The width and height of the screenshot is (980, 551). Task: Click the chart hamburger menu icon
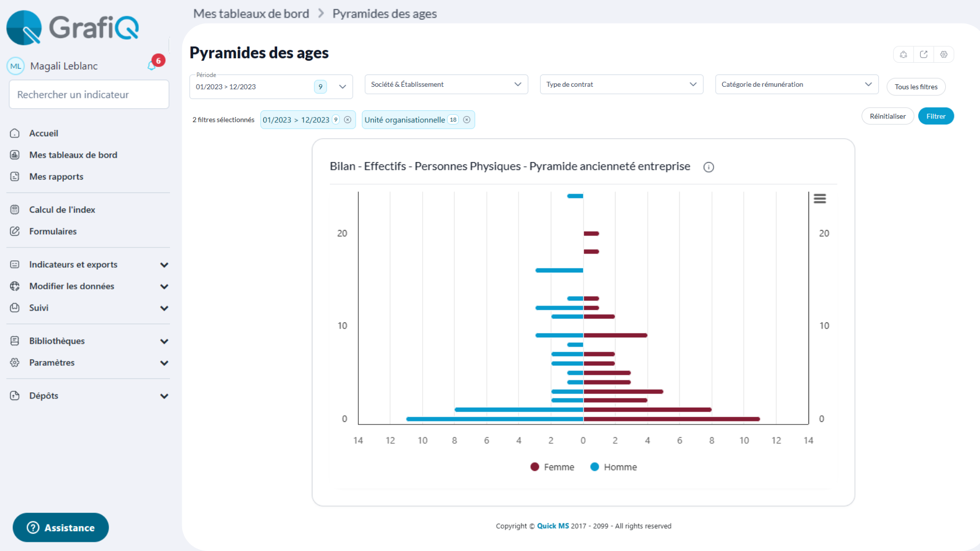pos(820,198)
